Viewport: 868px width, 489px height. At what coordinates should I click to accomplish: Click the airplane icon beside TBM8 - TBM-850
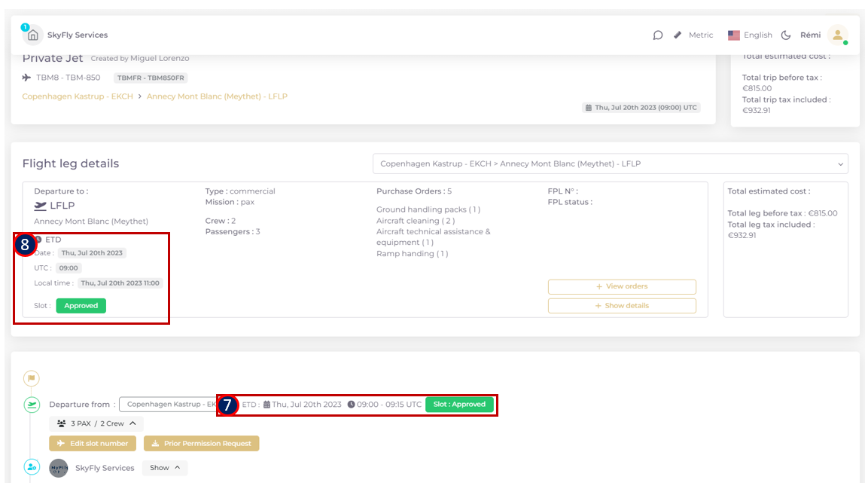pos(26,78)
